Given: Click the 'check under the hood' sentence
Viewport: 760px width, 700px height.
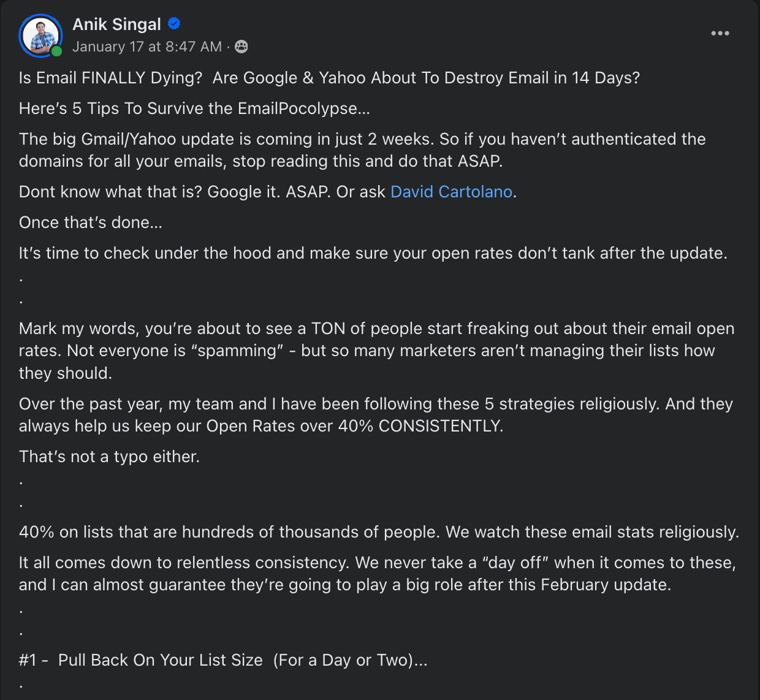Looking at the screenshot, I should pyautogui.click(x=373, y=253).
